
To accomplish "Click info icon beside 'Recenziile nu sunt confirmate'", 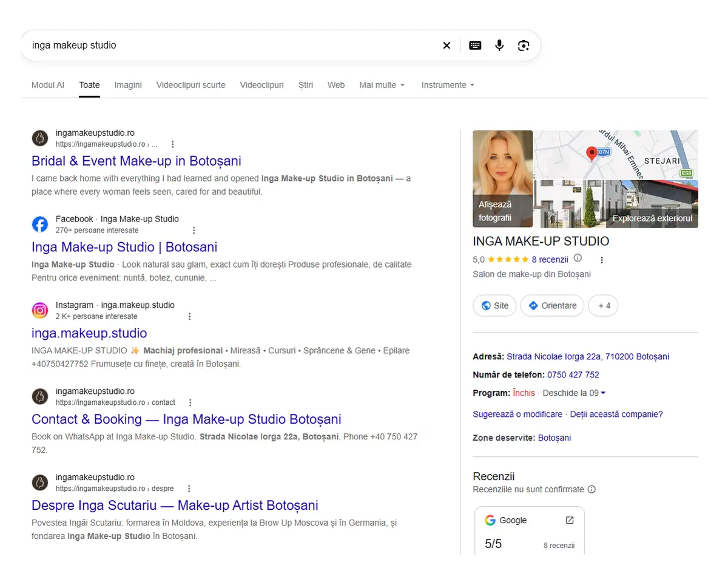I will pos(591,490).
